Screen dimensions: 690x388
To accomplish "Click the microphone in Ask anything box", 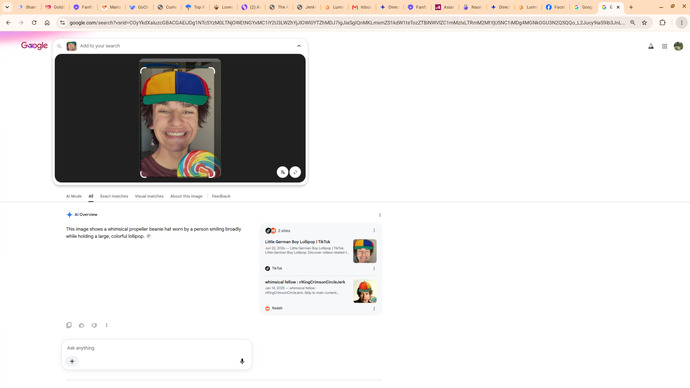I will pos(242,361).
